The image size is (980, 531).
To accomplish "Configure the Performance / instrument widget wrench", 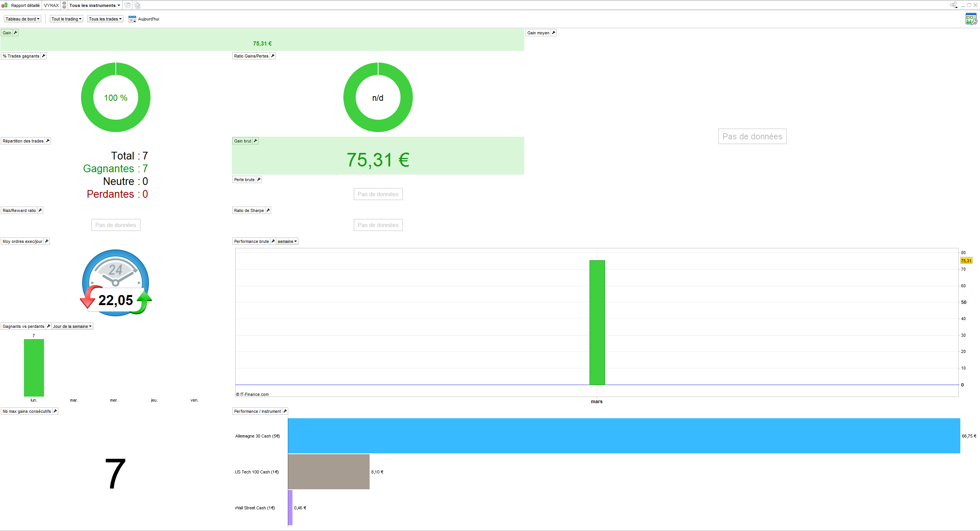I will (285, 411).
